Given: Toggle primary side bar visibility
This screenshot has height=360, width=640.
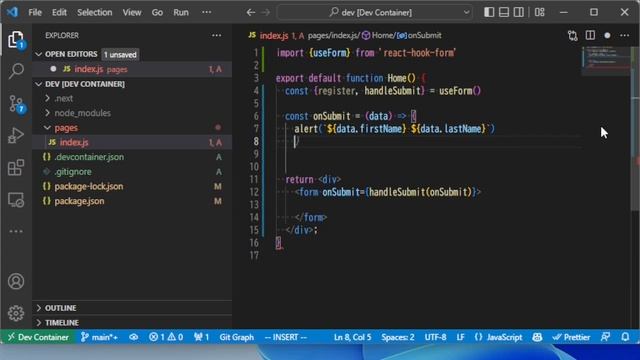Looking at the screenshot, I should point(489,12).
